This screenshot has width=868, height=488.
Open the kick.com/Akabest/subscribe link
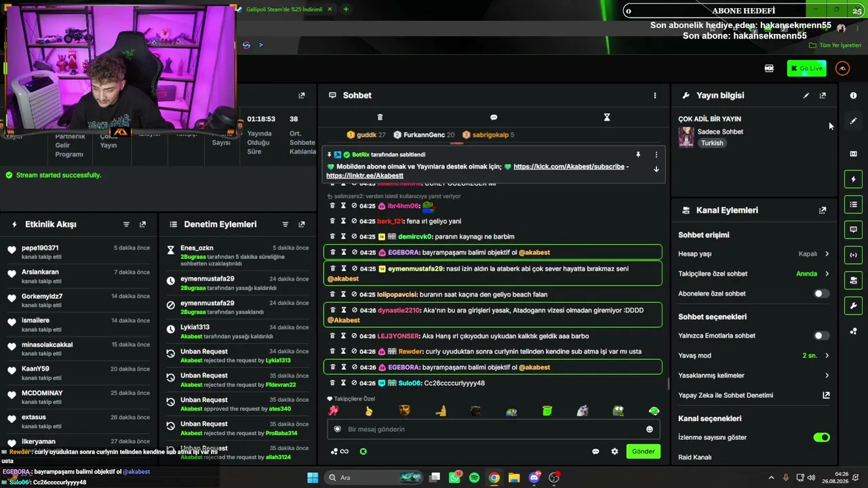[x=569, y=167]
